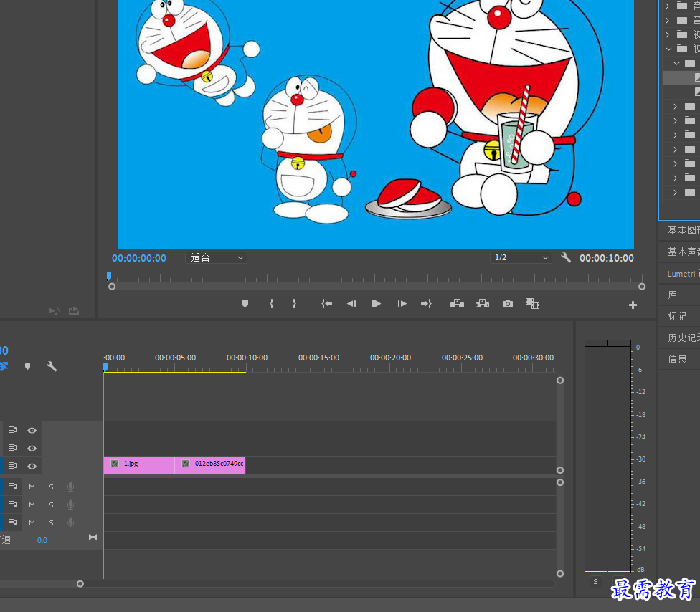Open the 基本图形 panel tab

[x=684, y=230]
